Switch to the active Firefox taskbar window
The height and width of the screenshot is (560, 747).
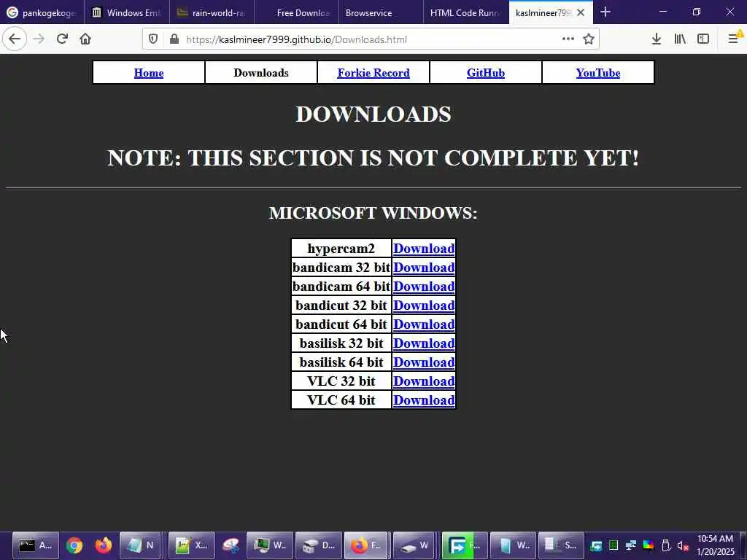pos(367,545)
